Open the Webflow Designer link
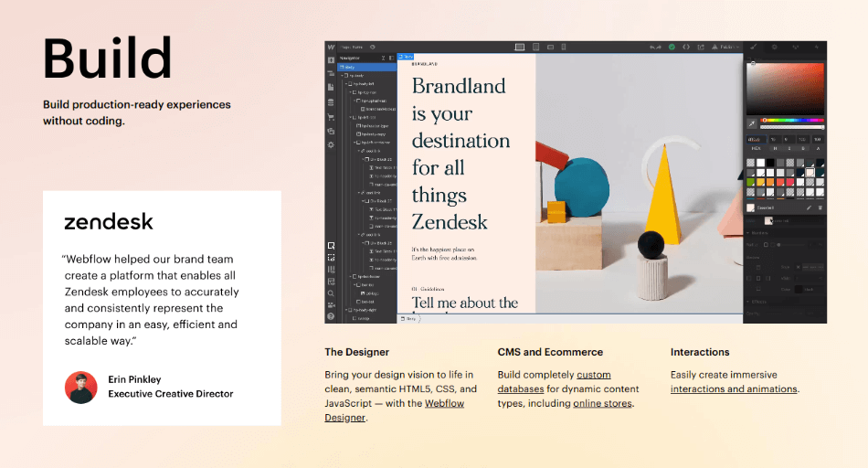The width and height of the screenshot is (868, 468). tap(395, 410)
